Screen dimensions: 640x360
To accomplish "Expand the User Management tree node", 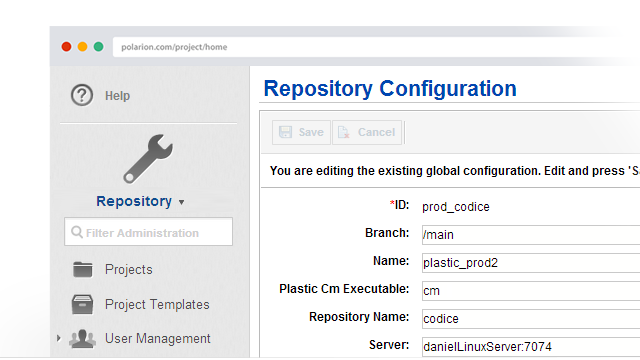I will (x=59, y=338).
